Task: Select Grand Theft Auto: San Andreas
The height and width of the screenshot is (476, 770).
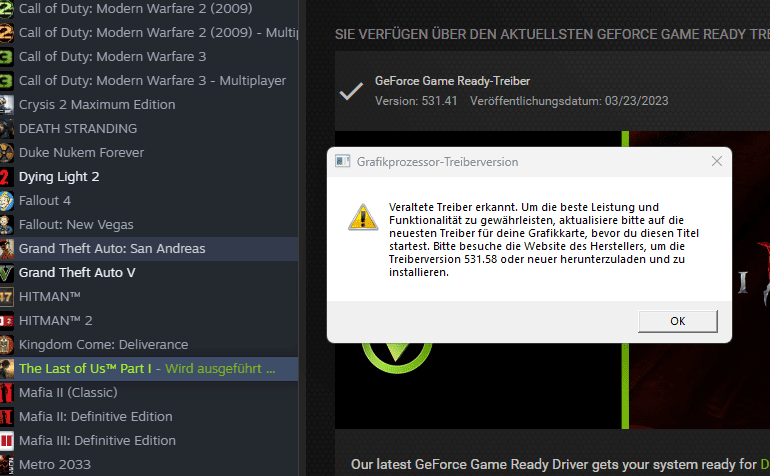Action: (149, 249)
